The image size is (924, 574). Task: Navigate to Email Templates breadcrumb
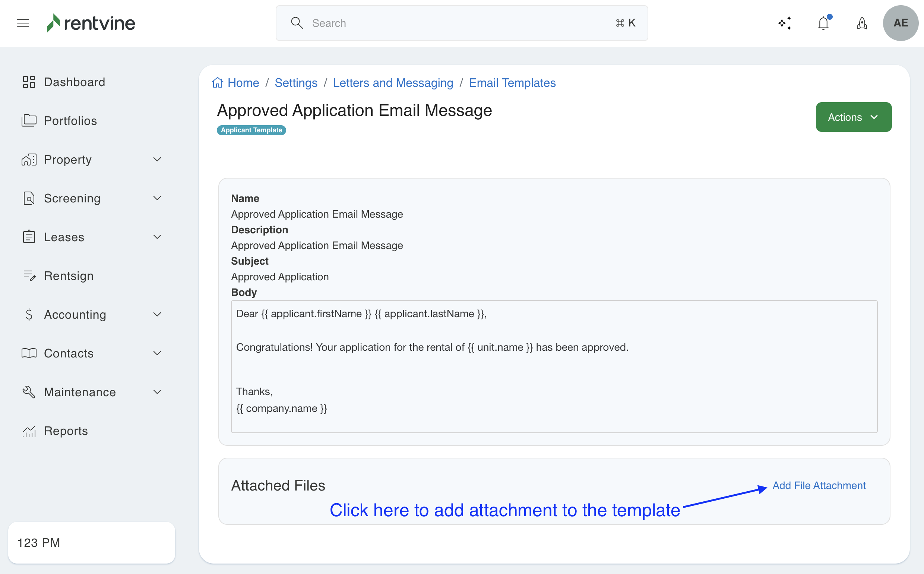coord(512,83)
